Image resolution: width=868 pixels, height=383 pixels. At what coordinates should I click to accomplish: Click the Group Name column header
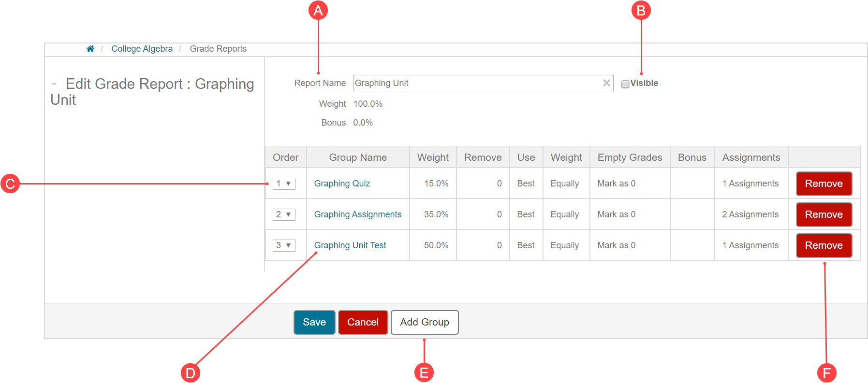click(358, 157)
